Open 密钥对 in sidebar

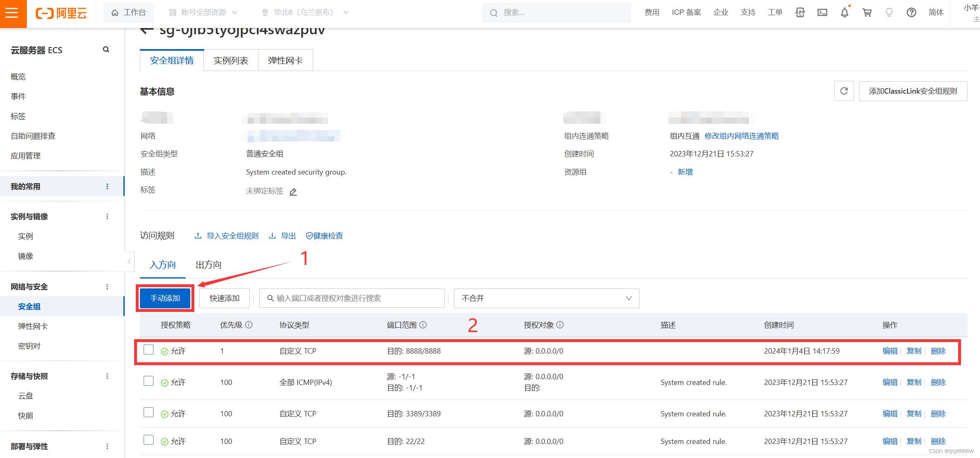tap(29, 346)
